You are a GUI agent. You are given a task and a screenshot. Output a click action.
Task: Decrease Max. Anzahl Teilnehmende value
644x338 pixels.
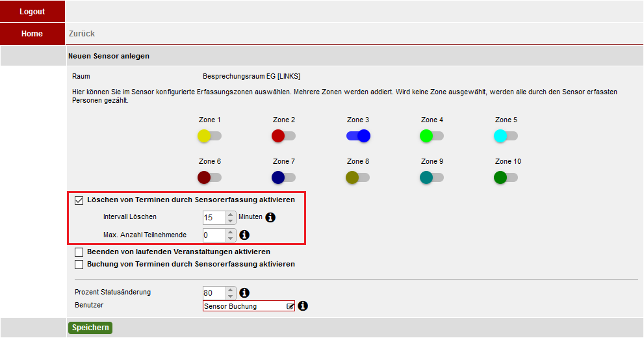[x=231, y=239]
